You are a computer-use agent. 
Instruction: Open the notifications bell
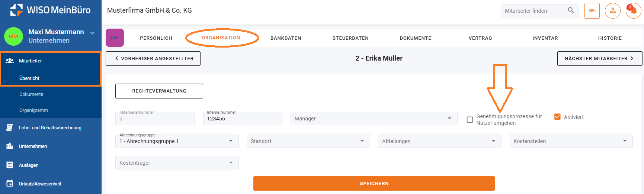(x=633, y=11)
